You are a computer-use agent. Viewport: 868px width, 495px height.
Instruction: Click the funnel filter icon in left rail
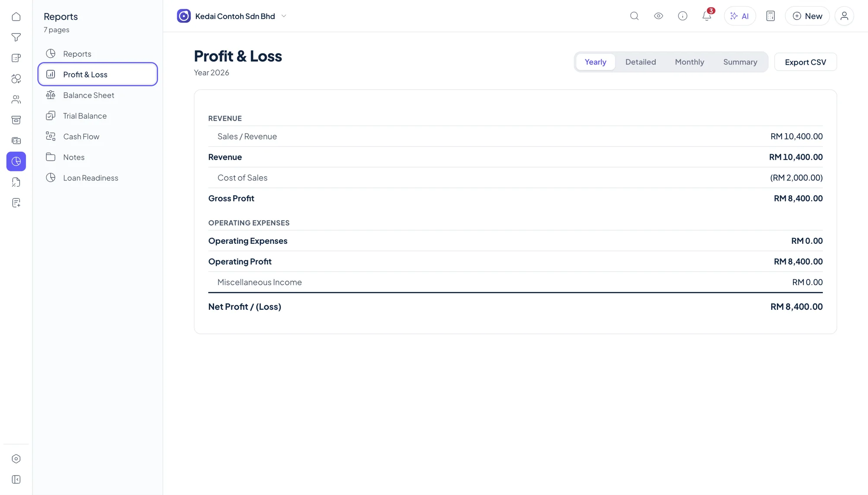point(16,37)
